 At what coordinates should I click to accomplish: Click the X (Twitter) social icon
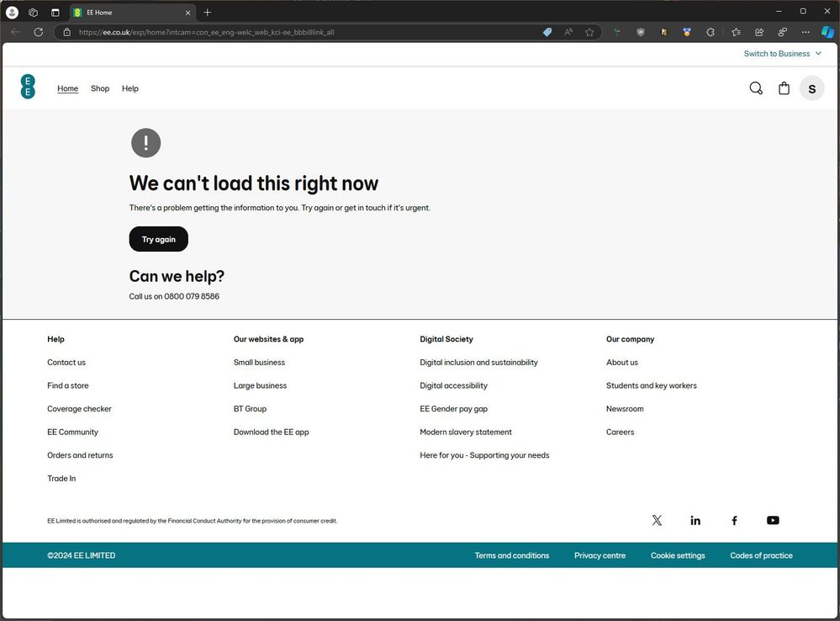[x=657, y=520]
